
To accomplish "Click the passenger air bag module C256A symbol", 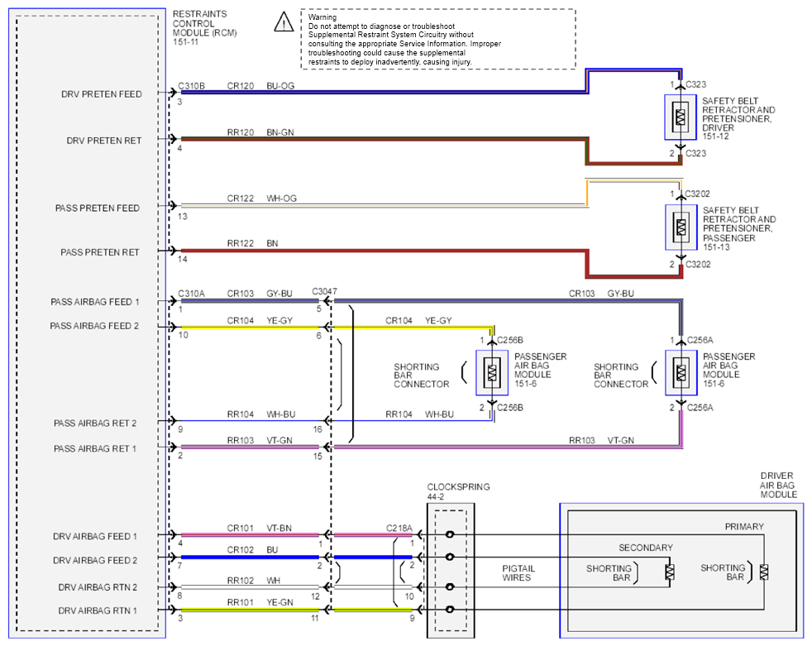I will click(681, 372).
